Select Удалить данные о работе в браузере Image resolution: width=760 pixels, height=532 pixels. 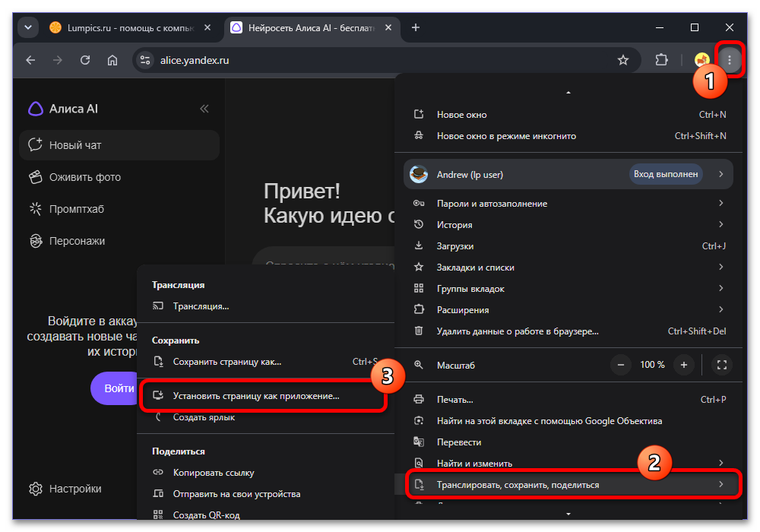(x=568, y=331)
